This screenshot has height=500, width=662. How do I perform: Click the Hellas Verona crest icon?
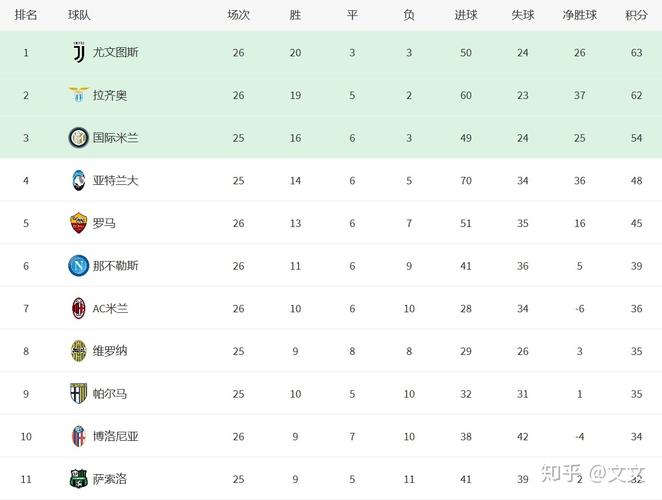click(x=79, y=351)
